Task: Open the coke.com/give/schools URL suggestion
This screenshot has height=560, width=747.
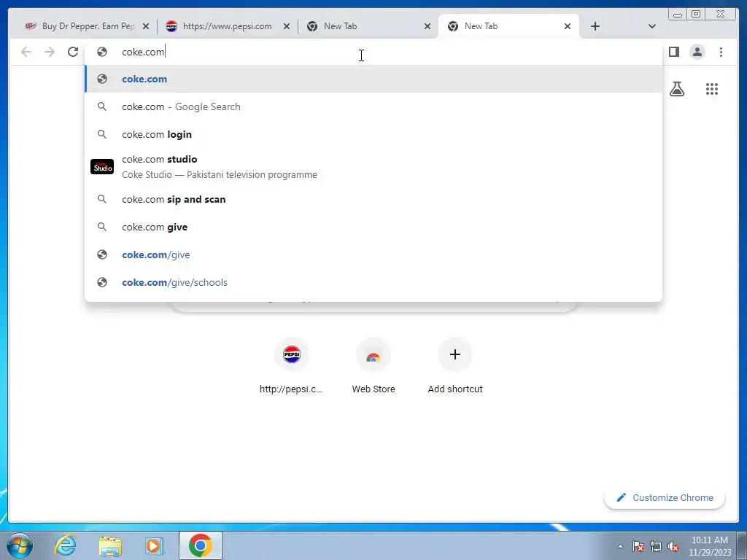Action: tap(373, 282)
